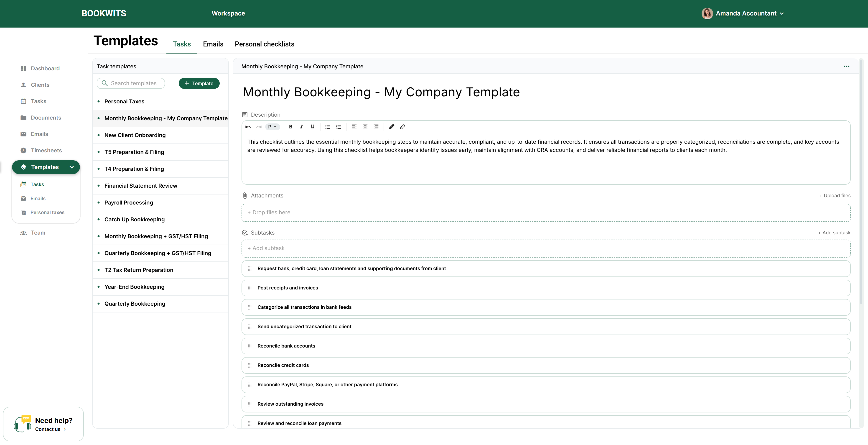This screenshot has width=868, height=445.
Task: Click the undo icon in description toolbar
Action: point(248,127)
